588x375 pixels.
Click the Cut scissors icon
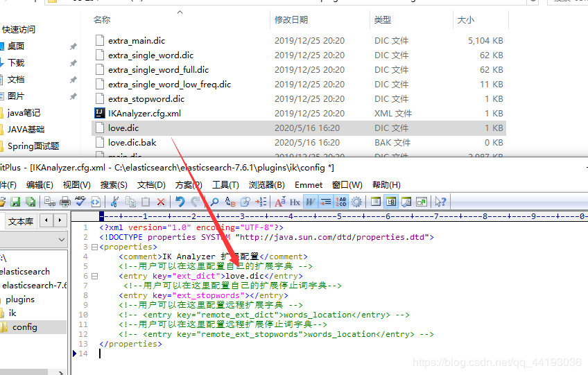(x=114, y=202)
